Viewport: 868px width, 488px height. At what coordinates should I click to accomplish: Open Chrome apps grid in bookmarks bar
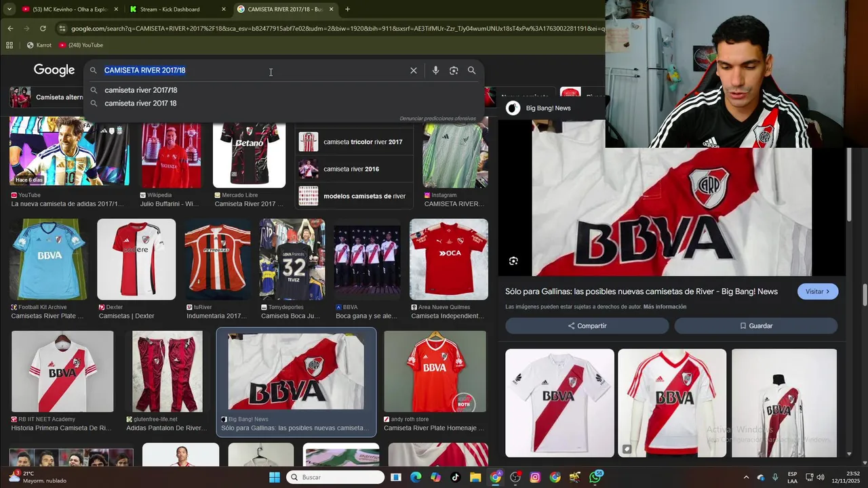pyautogui.click(x=9, y=45)
